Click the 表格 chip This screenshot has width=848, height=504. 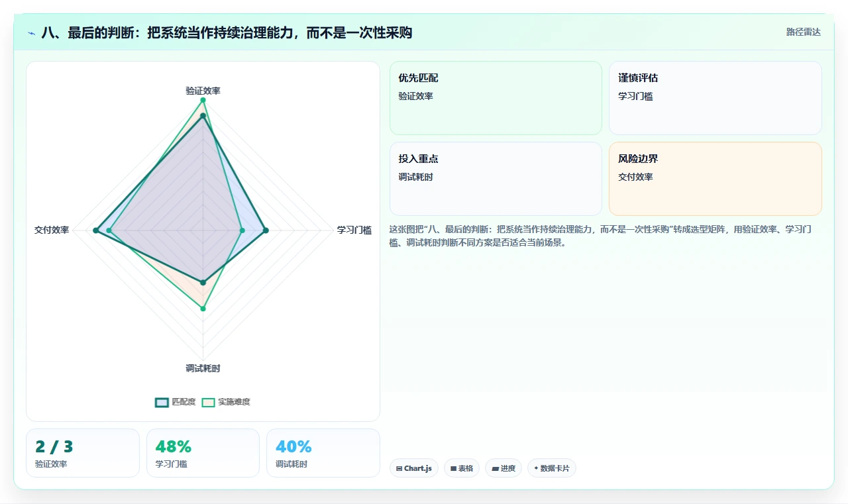pos(462,468)
